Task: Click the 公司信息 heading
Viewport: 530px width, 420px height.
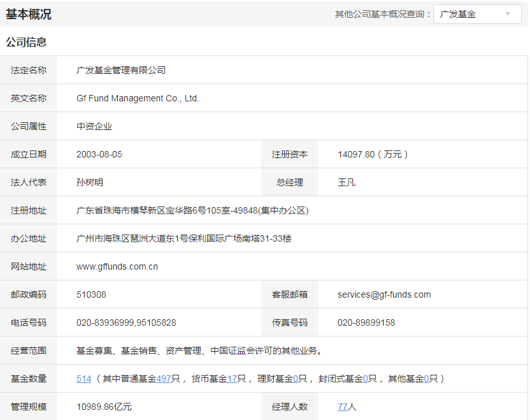Action: tap(26, 42)
